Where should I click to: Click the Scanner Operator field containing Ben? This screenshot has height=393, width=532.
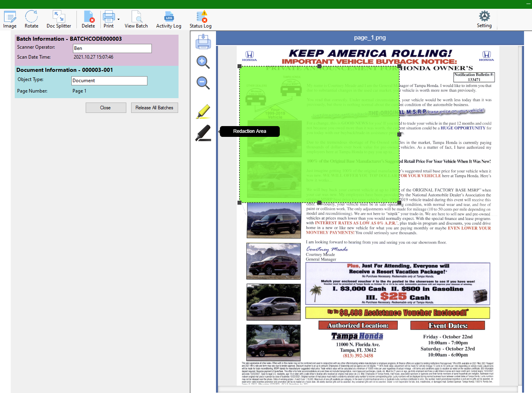click(112, 48)
